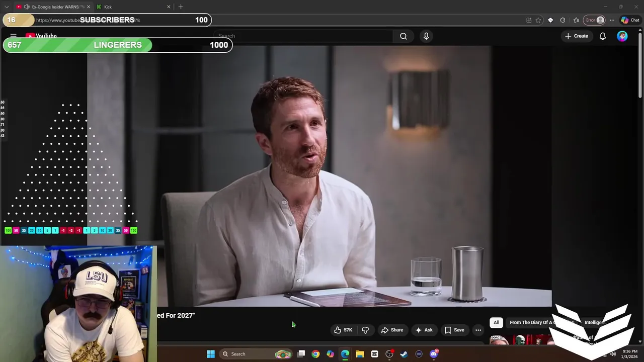Open Steam from the taskbar
This screenshot has height=362, width=644.
(404, 354)
